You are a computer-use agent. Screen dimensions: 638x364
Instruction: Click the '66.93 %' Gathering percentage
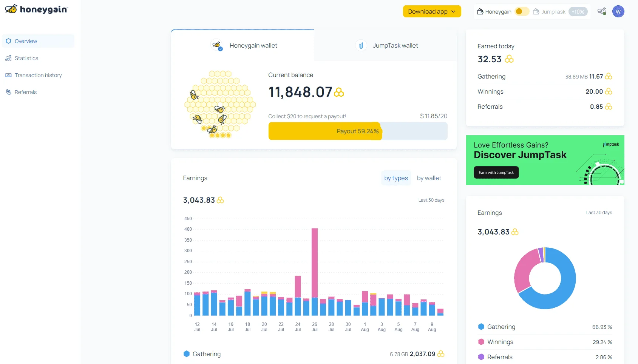[602, 327]
